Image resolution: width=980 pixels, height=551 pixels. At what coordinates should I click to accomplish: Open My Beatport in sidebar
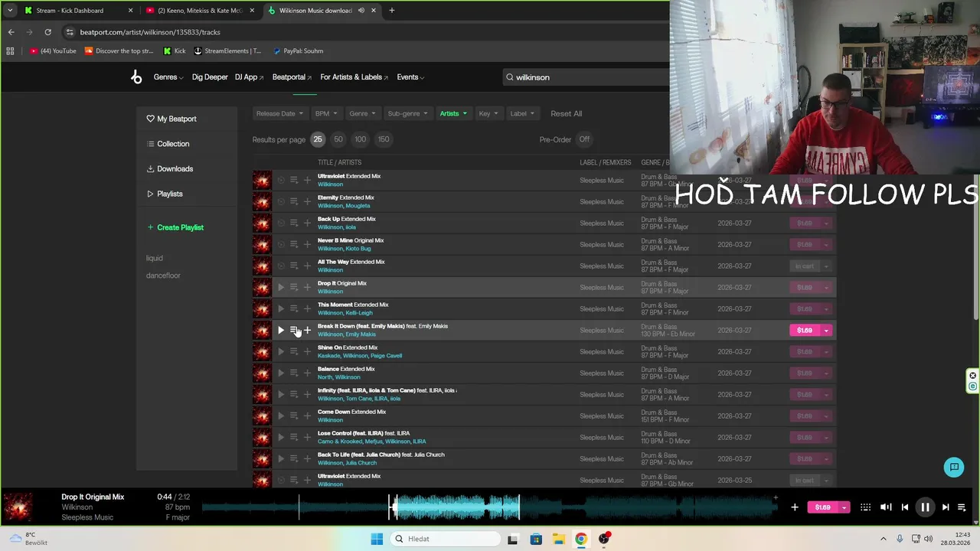coord(171,119)
